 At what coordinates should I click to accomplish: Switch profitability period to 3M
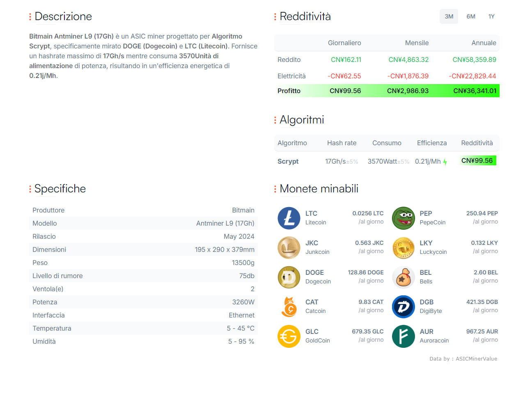(449, 16)
